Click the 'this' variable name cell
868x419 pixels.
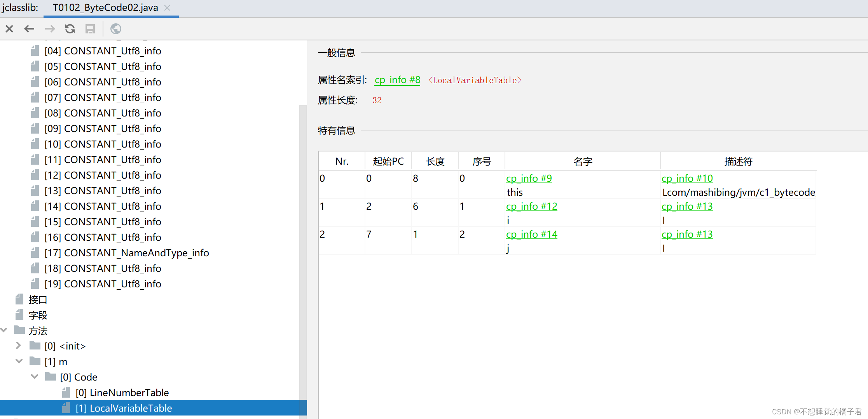(515, 192)
